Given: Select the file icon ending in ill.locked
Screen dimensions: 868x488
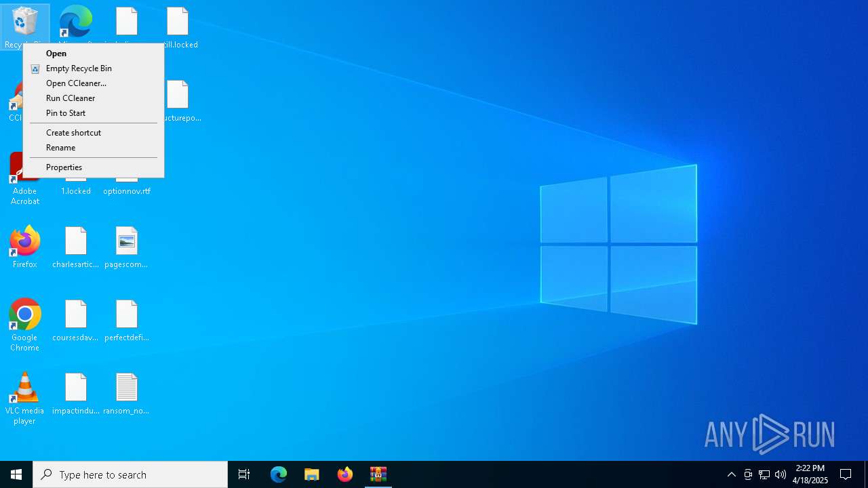Looking at the screenshot, I should coord(178,28).
